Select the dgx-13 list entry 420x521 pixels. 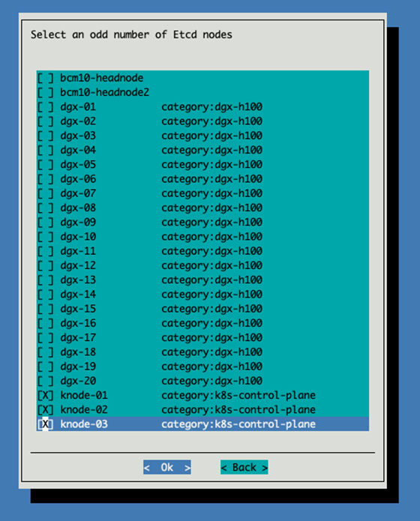point(202,280)
